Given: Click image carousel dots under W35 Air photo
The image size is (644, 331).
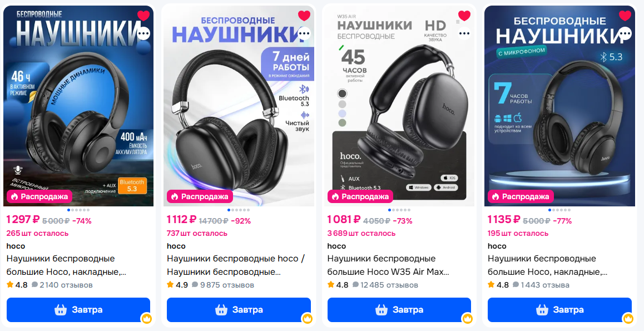Looking at the screenshot, I should [399, 210].
